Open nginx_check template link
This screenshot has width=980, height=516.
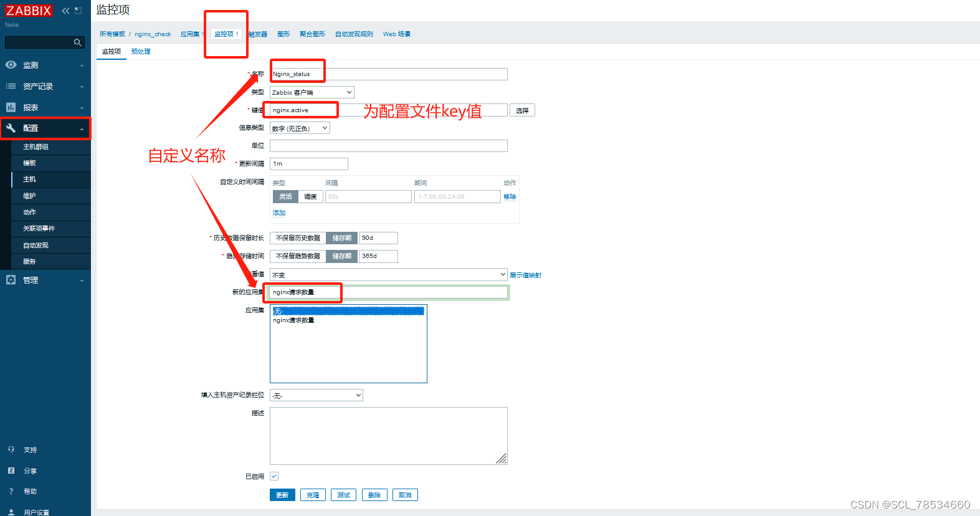pos(153,34)
